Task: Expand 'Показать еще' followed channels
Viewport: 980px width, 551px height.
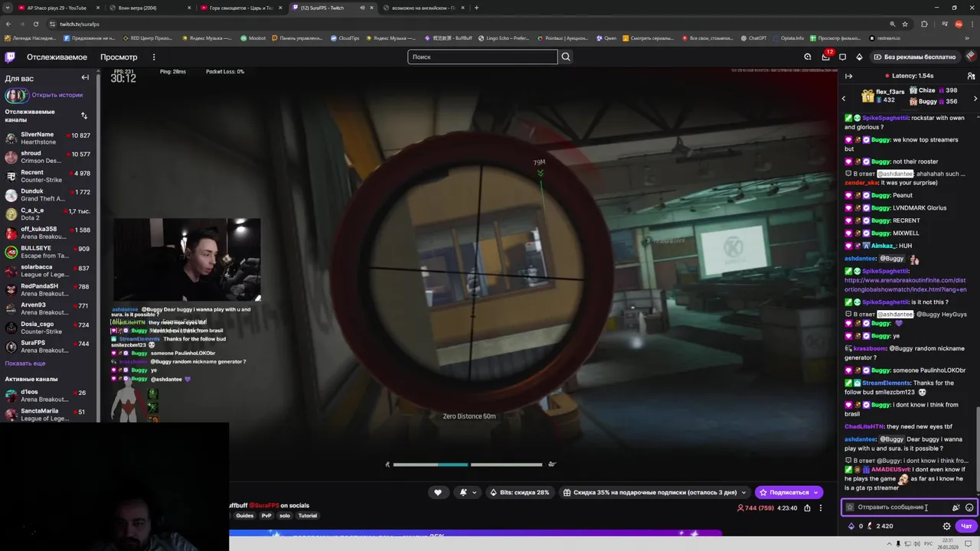Action: [x=25, y=364]
